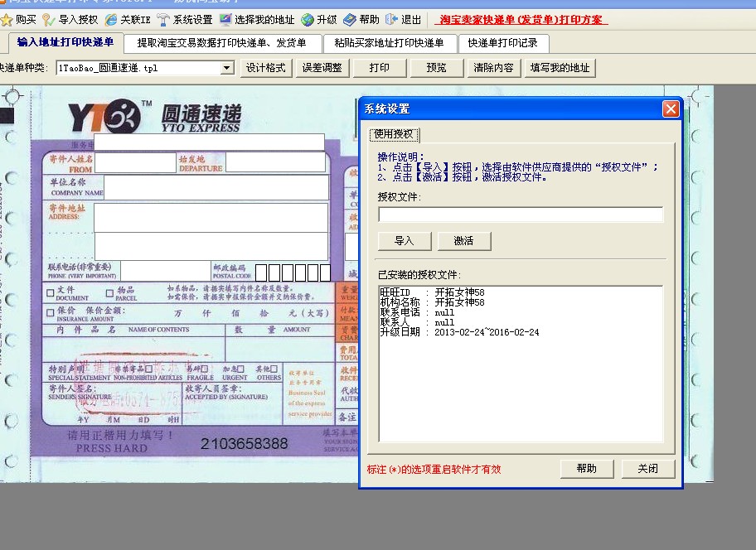Viewport: 756px width, 550px height.
Task: Click 退出 to exit the program
Action: [x=411, y=20]
